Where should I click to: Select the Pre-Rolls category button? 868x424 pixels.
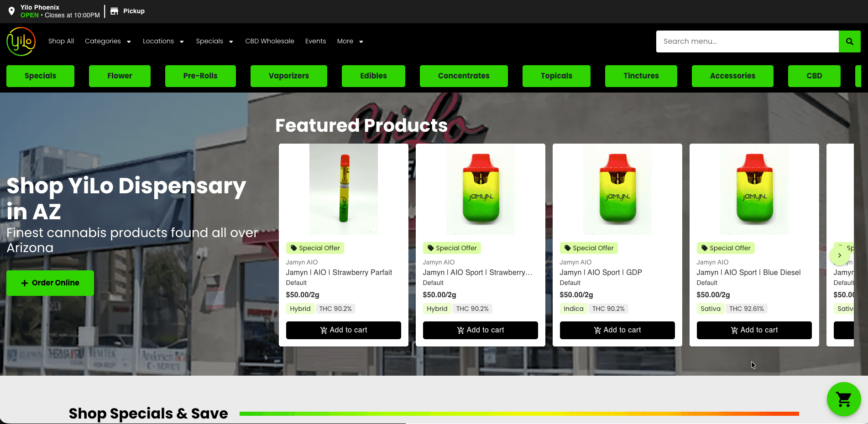(200, 76)
